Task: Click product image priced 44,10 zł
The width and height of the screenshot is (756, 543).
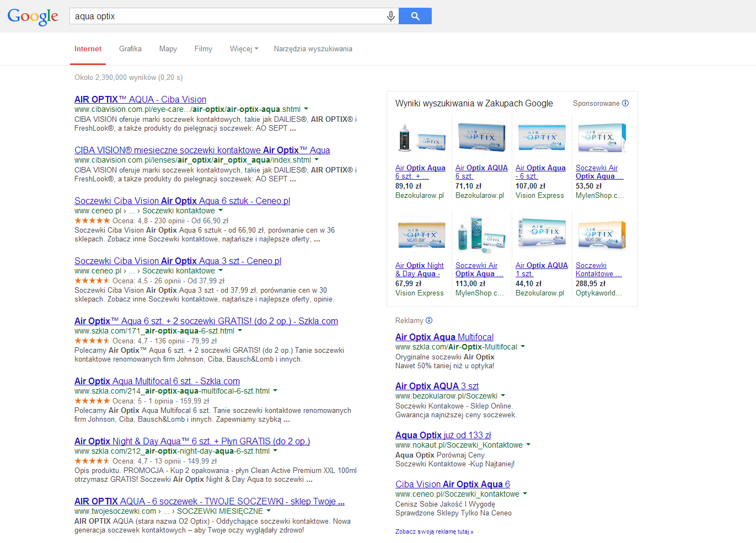Action: click(x=541, y=234)
